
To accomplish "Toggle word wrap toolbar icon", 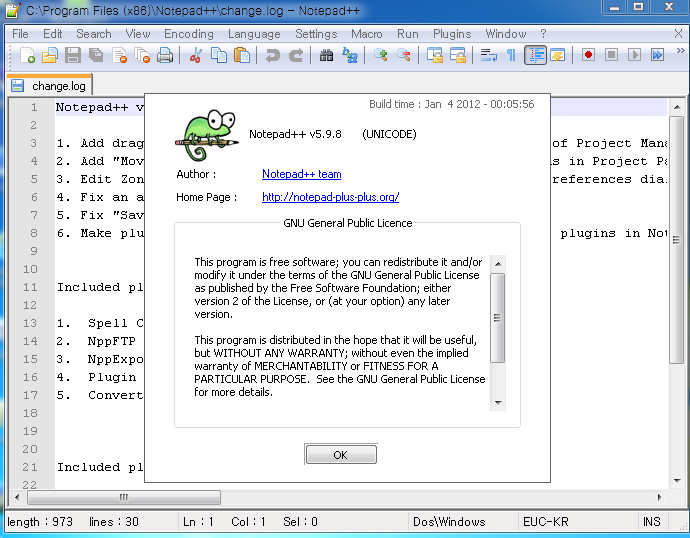I will 488,55.
